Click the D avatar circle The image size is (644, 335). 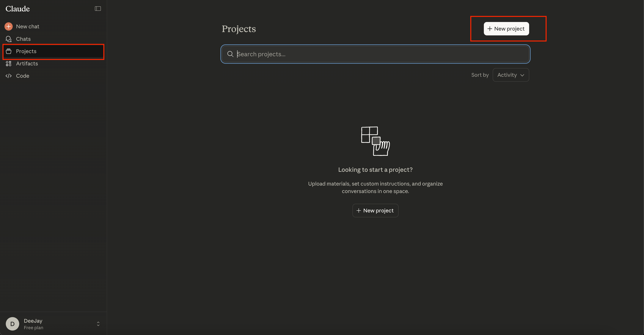click(12, 324)
